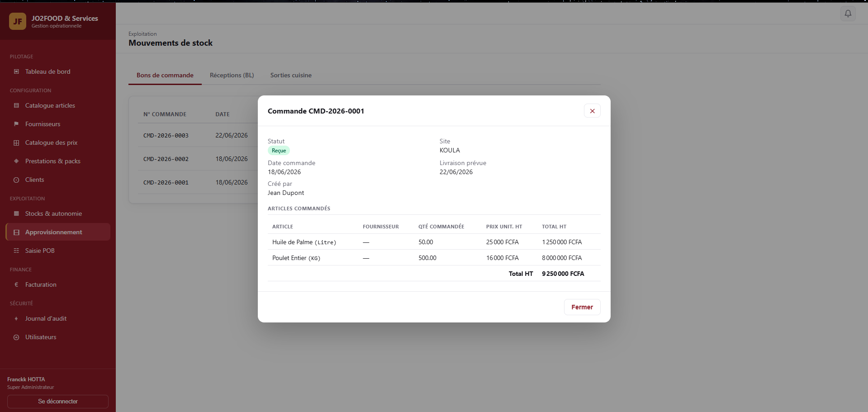Click the Journal d'audit icon
The width and height of the screenshot is (868, 412).
pos(16,318)
